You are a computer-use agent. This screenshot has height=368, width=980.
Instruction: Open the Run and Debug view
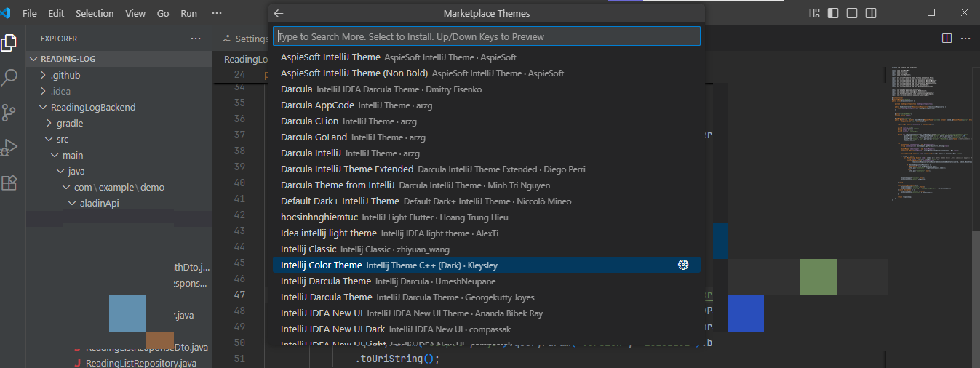[9, 147]
